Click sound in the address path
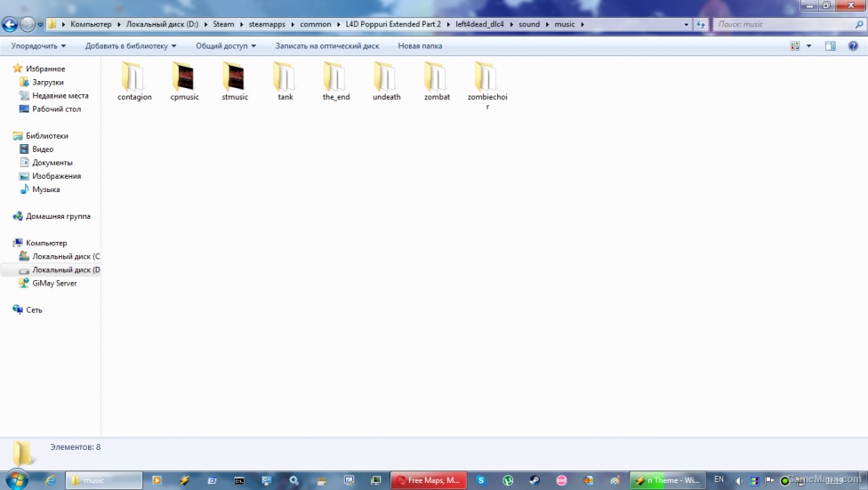868x490 pixels. [x=529, y=24]
